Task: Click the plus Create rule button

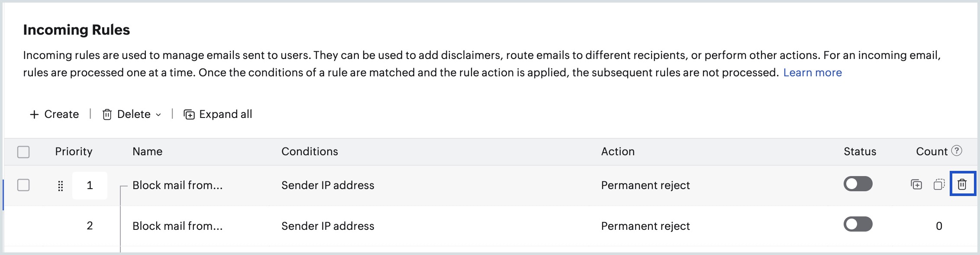Action: coord(54,114)
